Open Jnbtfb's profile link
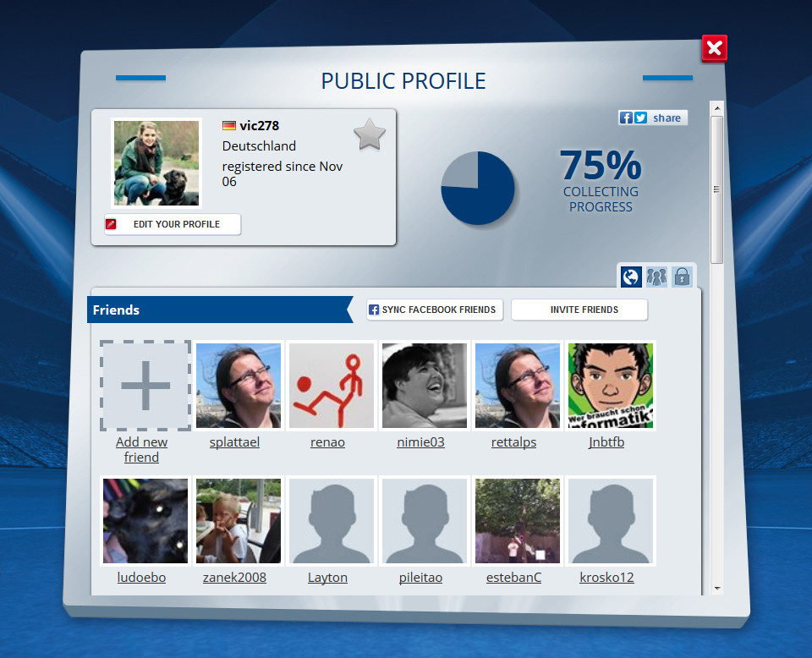812x658 pixels. (x=606, y=442)
